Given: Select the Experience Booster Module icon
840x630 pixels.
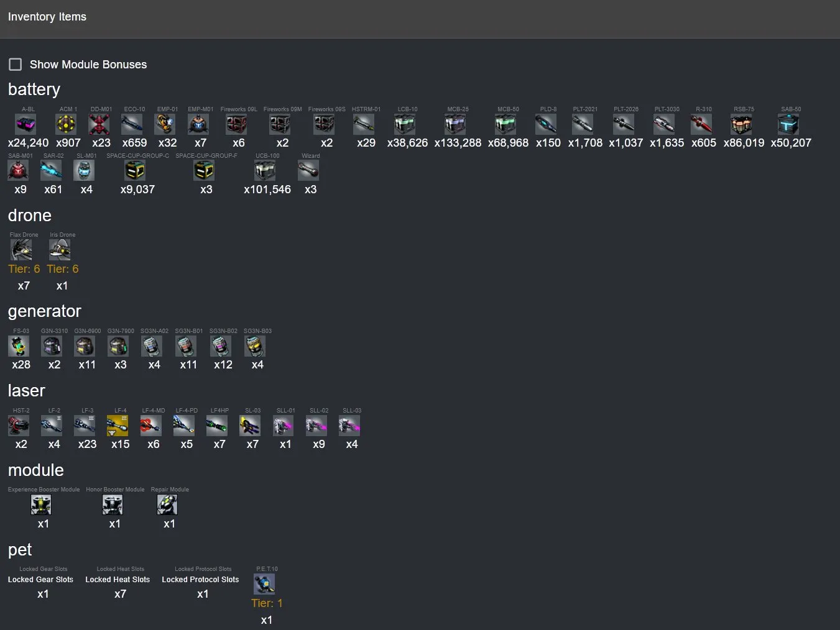Looking at the screenshot, I should point(41,504).
